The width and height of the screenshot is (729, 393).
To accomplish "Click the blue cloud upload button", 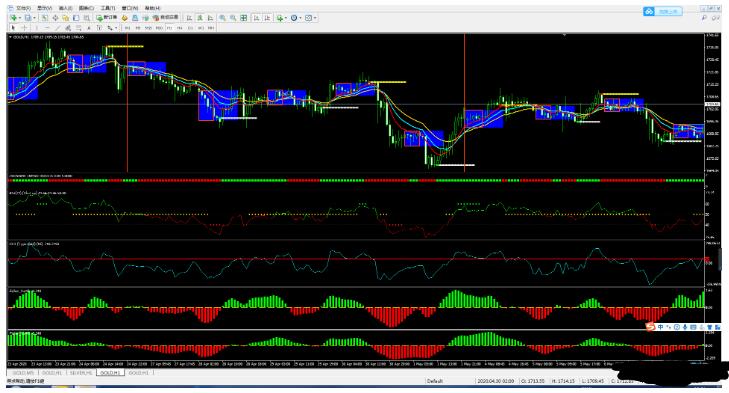I will tap(663, 11).
